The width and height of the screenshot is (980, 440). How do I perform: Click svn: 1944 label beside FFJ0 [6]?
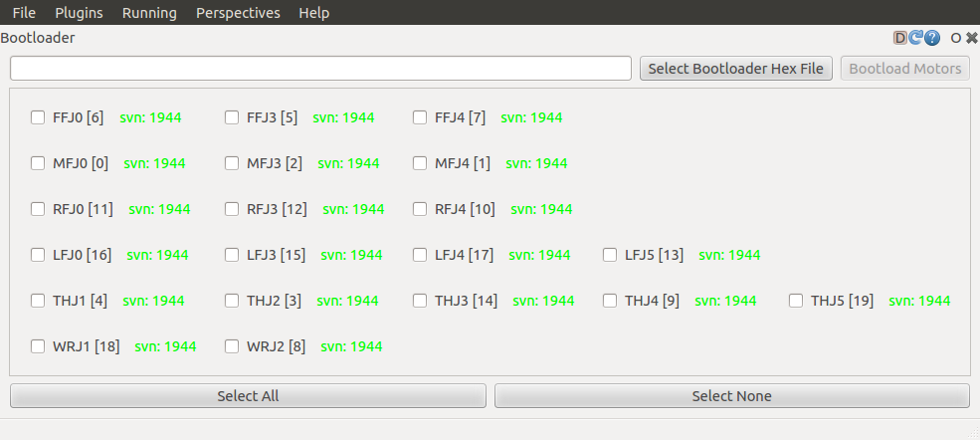150,117
